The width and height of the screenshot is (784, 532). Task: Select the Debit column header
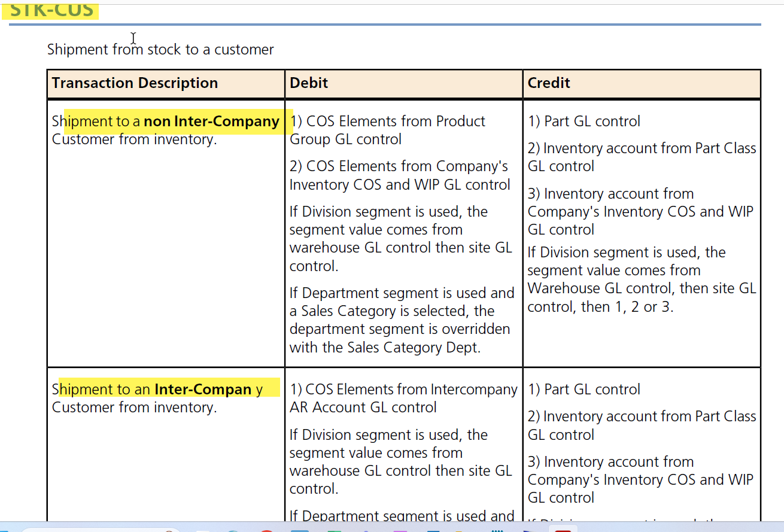309,83
